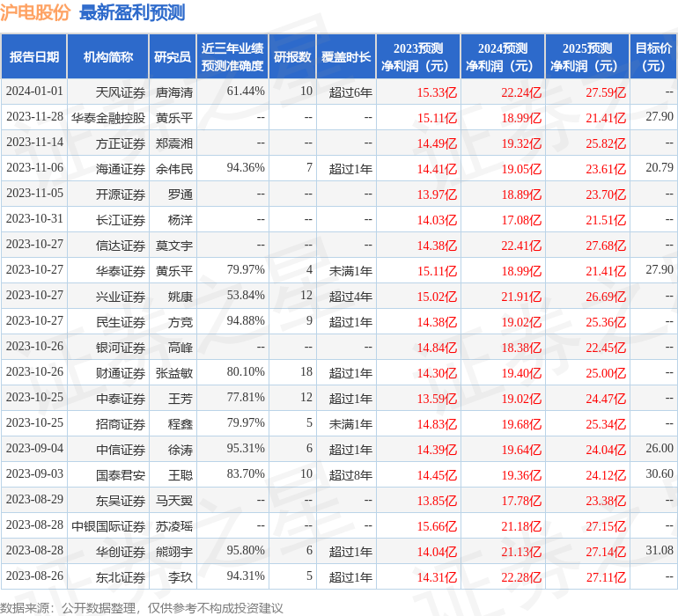Click the 研报数 column header
This screenshot has height=616, width=678.
[x=292, y=57]
